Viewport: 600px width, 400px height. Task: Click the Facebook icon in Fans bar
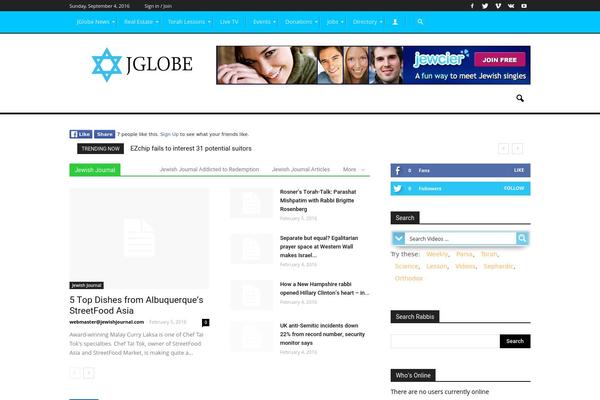pos(398,170)
